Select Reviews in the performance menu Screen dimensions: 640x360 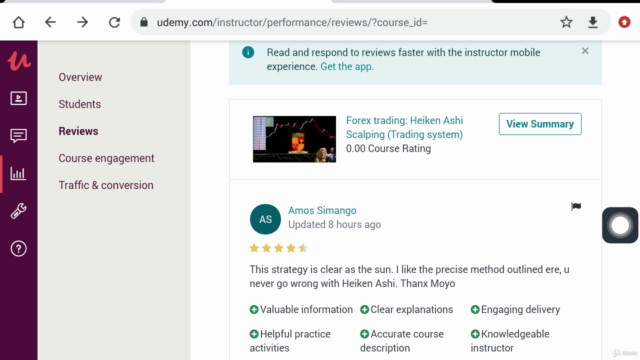[78, 131]
